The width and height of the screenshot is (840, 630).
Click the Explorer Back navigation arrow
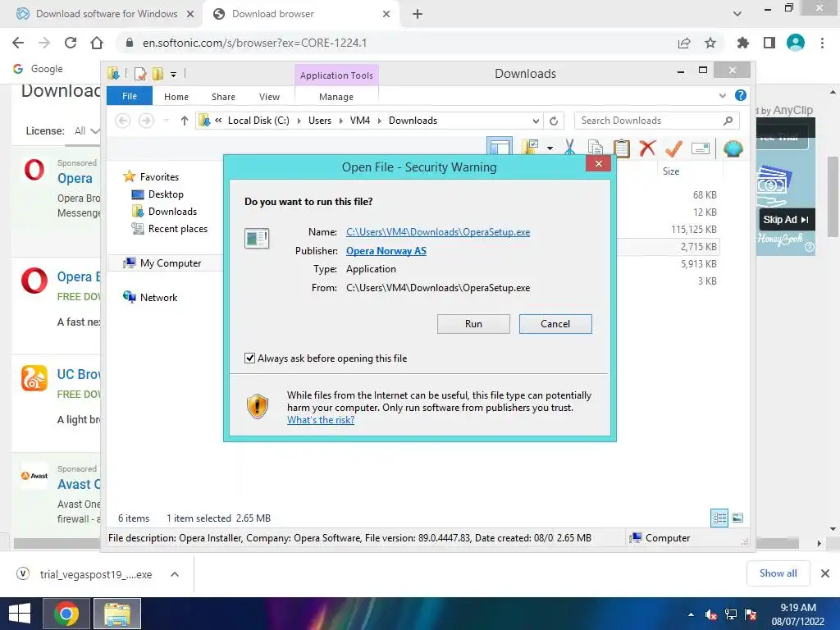[x=123, y=121]
